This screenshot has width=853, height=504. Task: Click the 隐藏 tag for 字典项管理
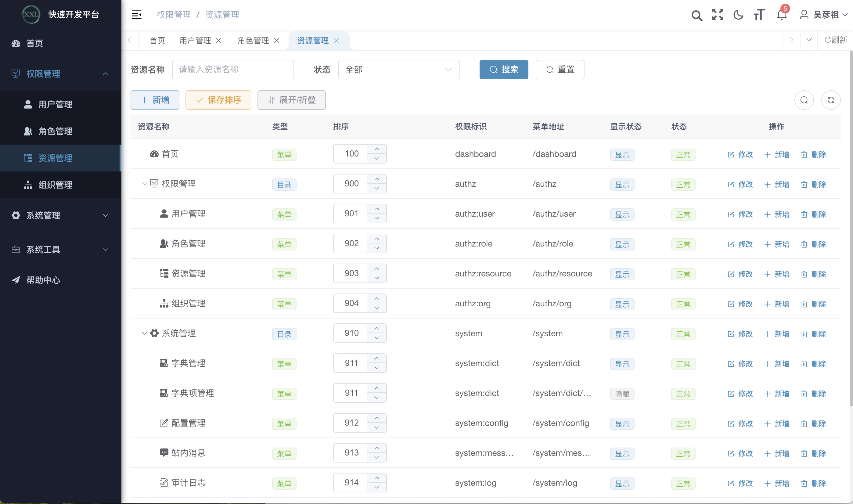pos(622,394)
